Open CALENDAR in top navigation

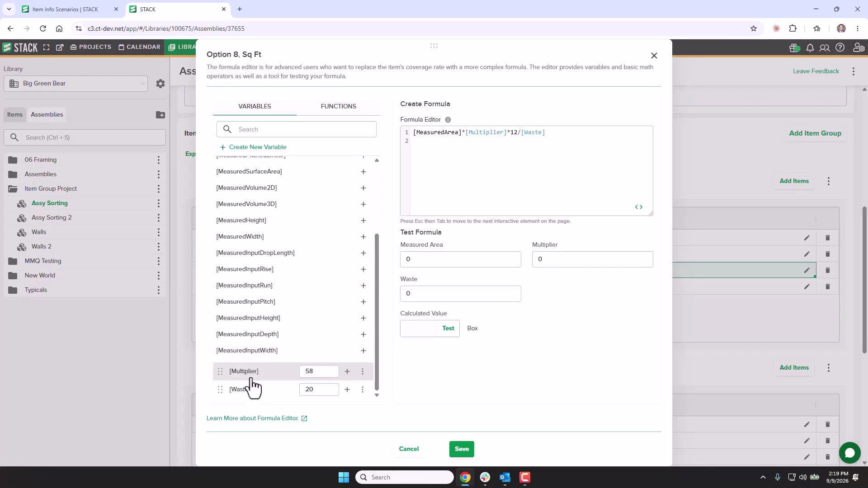pyautogui.click(x=139, y=47)
